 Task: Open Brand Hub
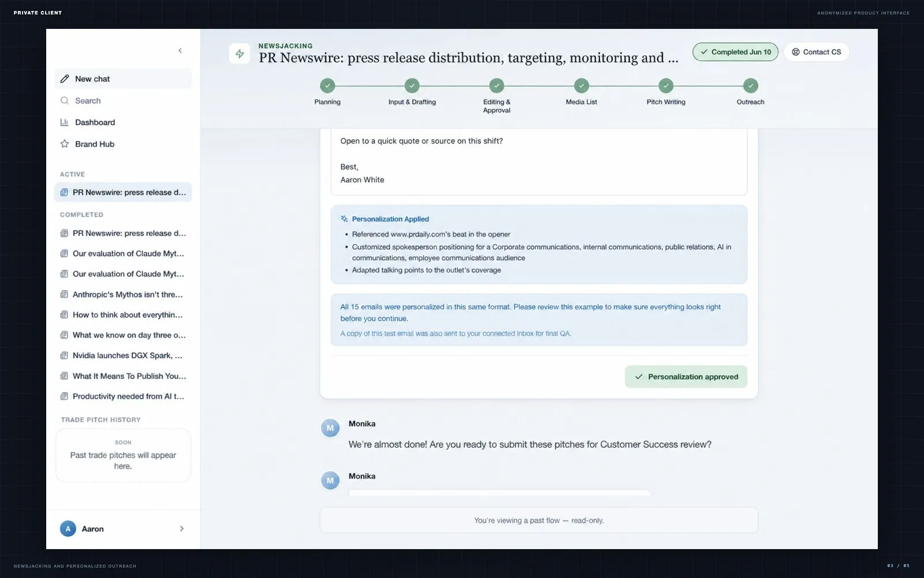(123, 144)
